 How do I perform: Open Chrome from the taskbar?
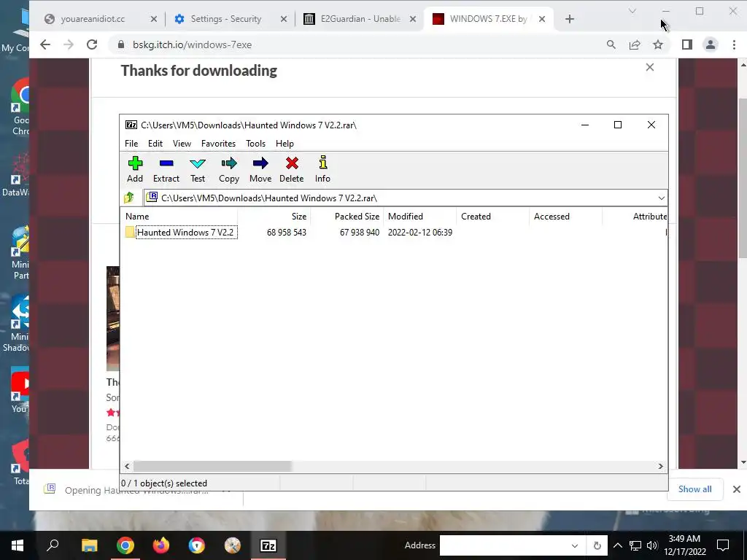(x=125, y=545)
